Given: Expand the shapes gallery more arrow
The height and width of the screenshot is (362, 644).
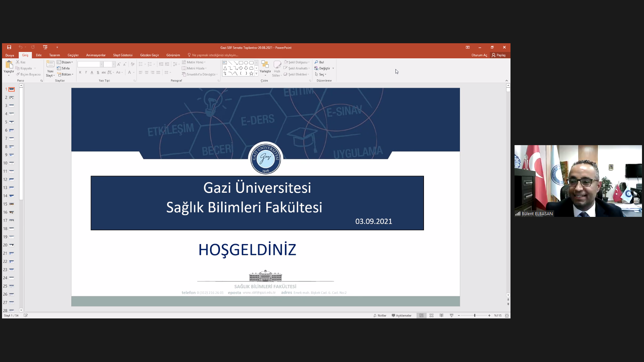Looking at the screenshot, I should [x=256, y=74].
